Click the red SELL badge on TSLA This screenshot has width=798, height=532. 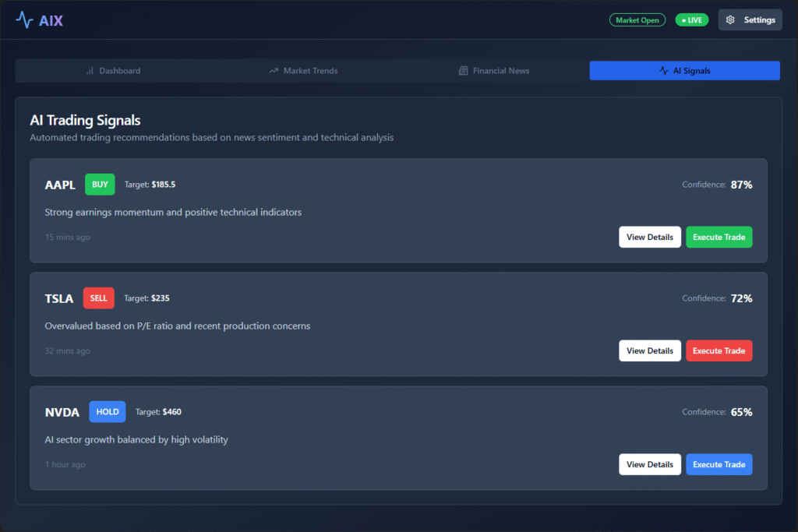click(x=99, y=298)
